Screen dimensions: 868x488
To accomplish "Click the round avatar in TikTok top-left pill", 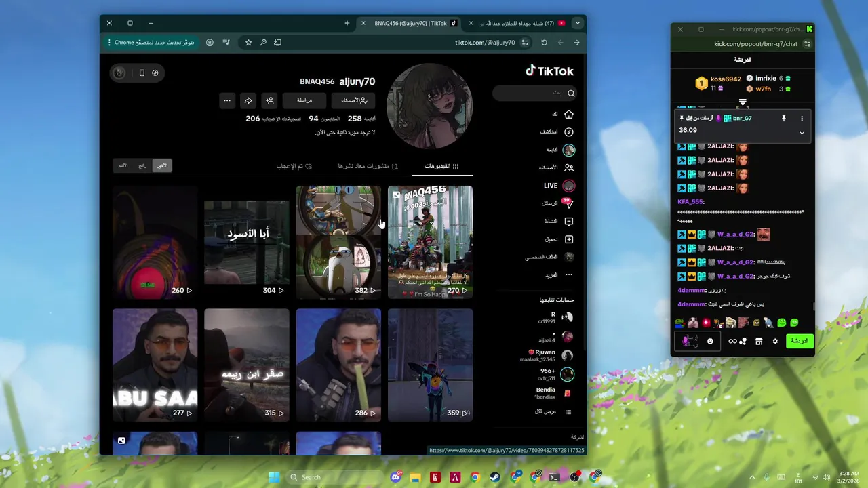I will pos(119,73).
